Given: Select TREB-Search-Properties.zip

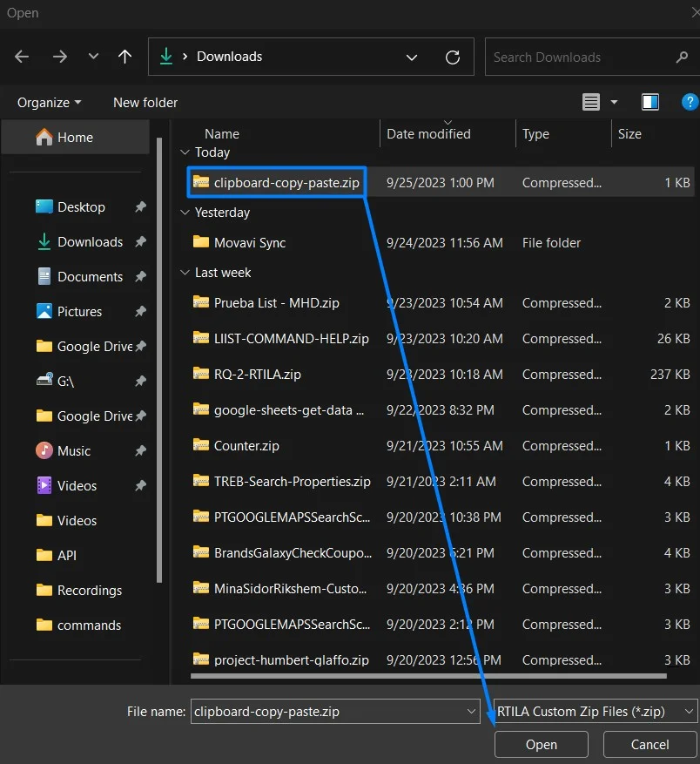Looking at the screenshot, I should point(293,482).
